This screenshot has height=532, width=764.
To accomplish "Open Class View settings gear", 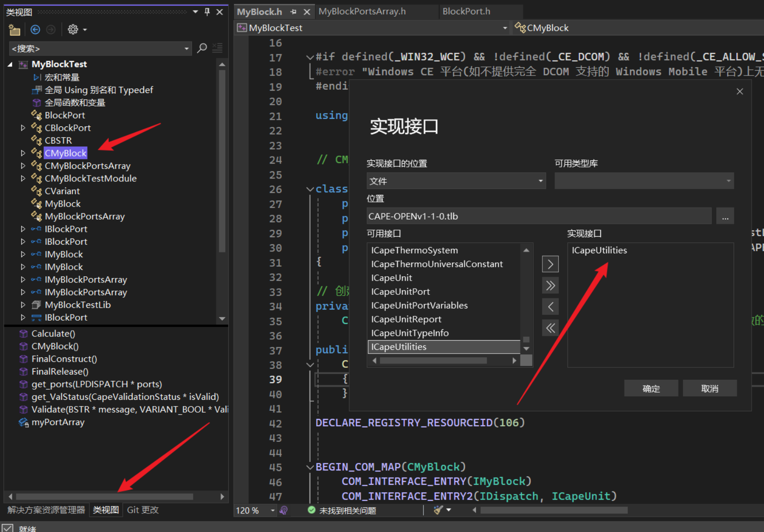I will click(x=73, y=30).
